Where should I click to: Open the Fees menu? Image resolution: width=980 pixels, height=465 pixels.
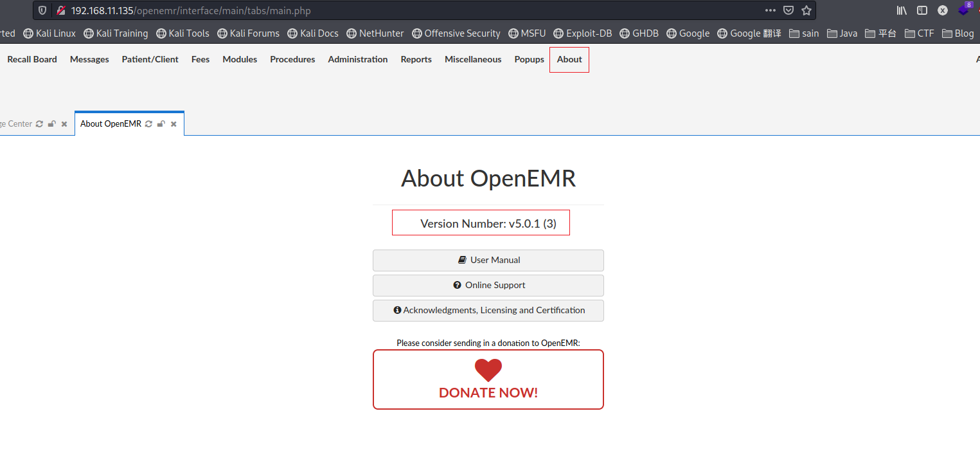(200, 59)
